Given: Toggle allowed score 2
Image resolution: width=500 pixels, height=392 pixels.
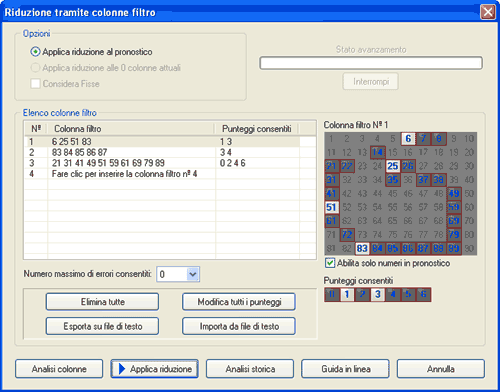Looking at the screenshot, I should click(x=362, y=294).
